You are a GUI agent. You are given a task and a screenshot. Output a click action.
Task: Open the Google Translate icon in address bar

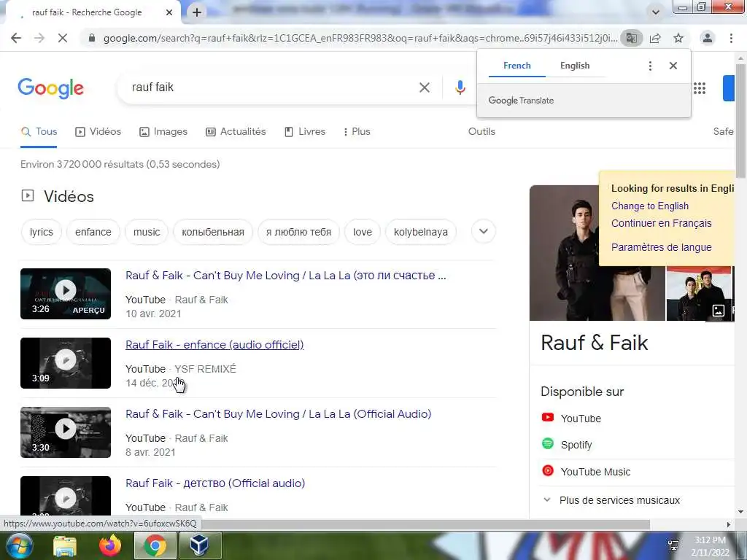tap(631, 38)
